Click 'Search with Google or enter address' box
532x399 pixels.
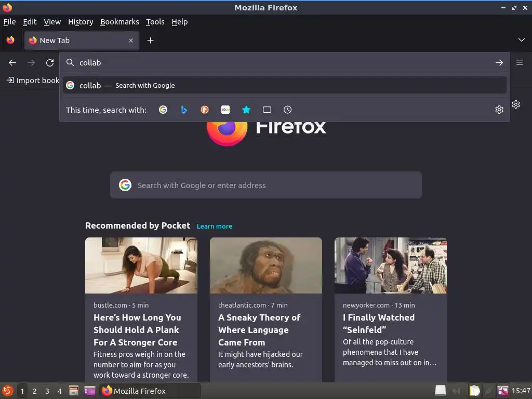[265, 185]
